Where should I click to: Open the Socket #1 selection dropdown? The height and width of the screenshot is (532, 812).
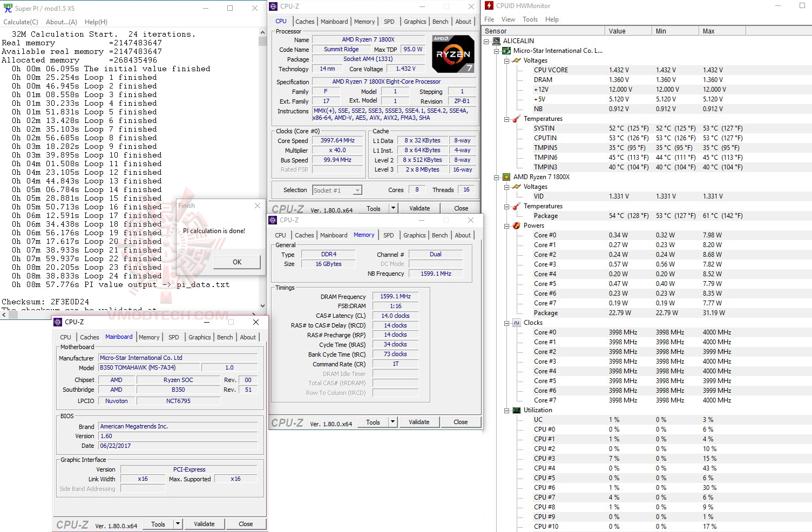tap(357, 190)
